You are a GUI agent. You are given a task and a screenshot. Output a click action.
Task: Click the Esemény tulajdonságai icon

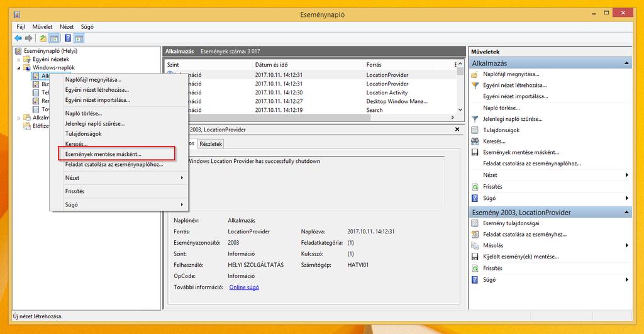475,223
